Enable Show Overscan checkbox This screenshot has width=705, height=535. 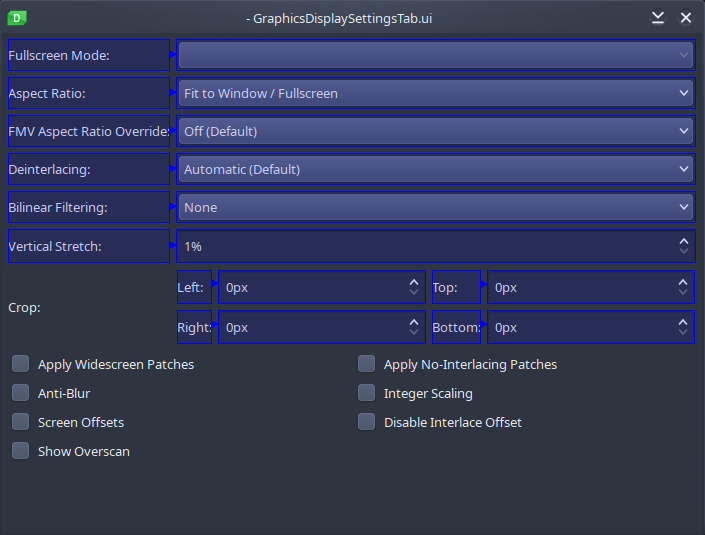(21, 451)
